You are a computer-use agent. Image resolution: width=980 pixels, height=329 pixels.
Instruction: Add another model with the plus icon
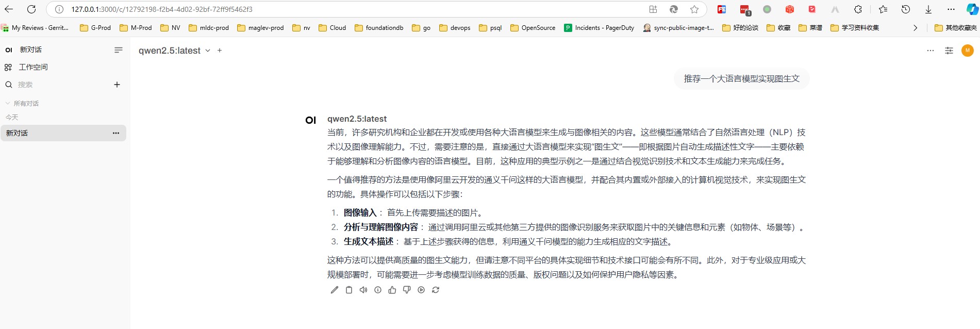pyautogui.click(x=220, y=51)
